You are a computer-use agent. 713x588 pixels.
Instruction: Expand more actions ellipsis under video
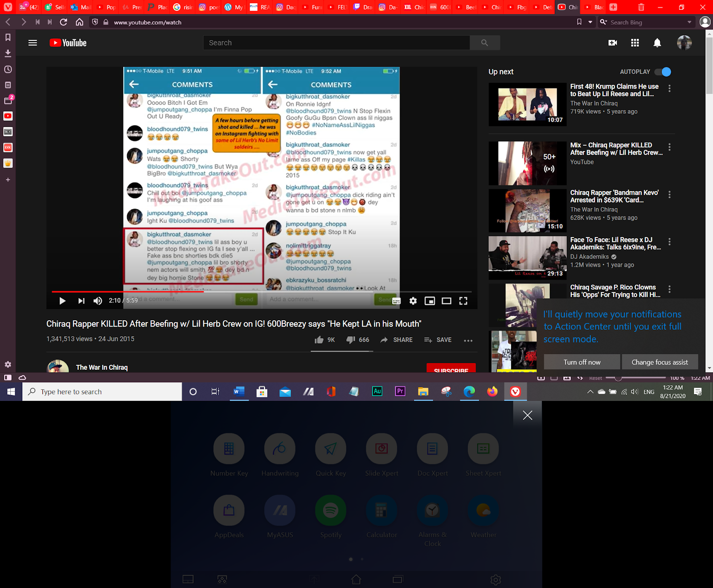point(468,340)
